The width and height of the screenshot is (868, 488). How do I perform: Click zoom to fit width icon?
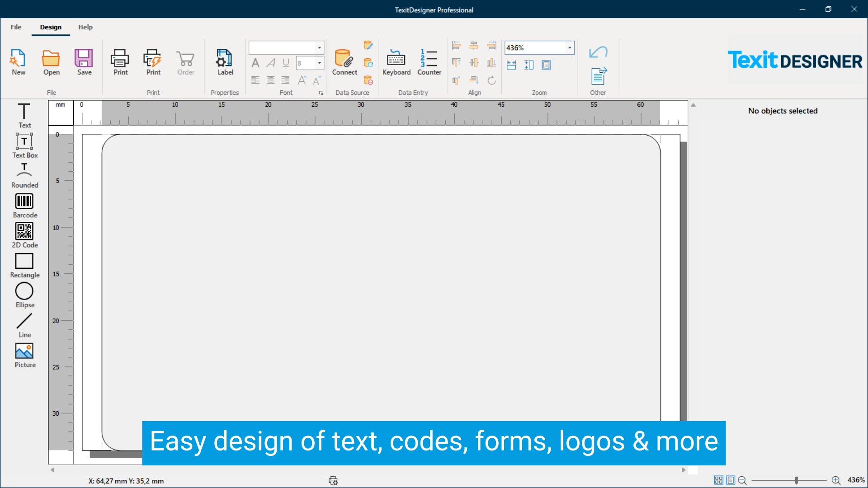[x=511, y=65]
